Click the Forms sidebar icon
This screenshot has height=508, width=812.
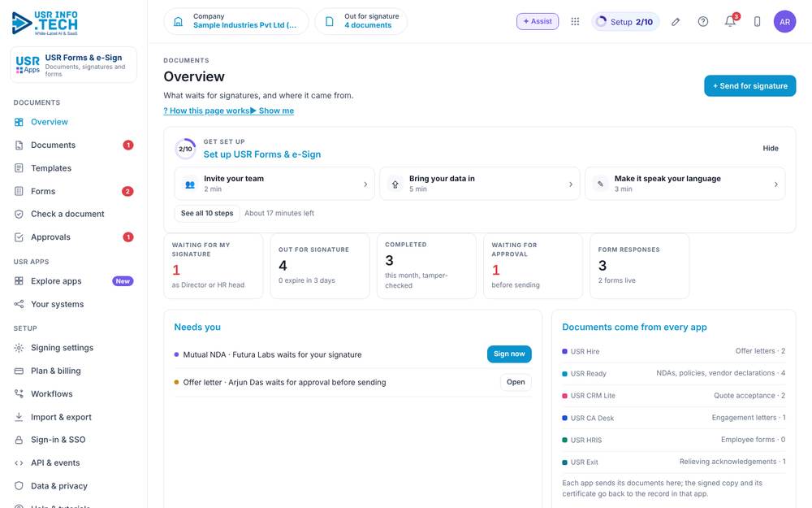19,191
